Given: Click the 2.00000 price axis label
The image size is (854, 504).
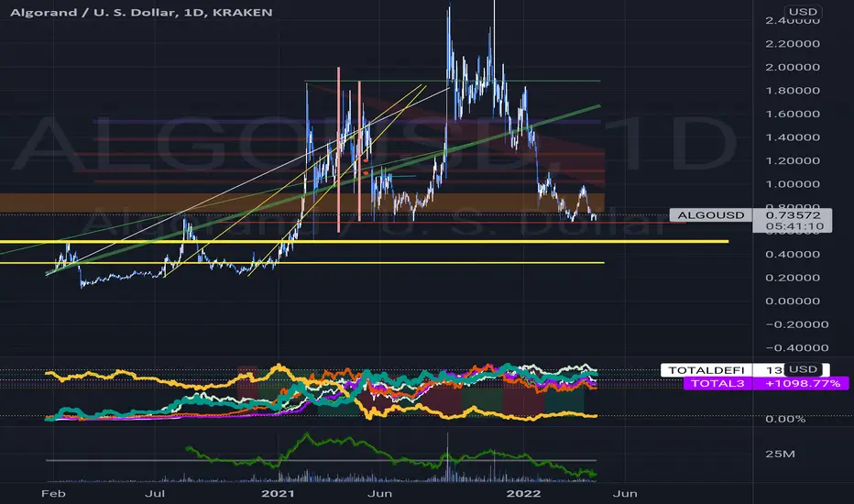Looking at the screenshot, I should pyautogui.click(x=793, y=67).
